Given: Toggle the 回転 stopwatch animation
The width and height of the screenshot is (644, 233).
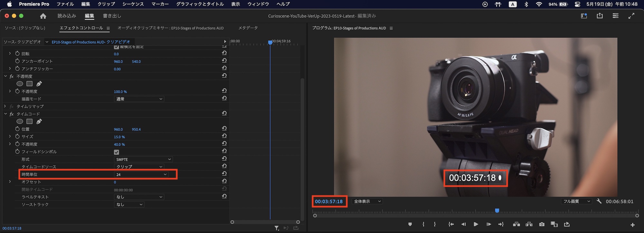Looking at the screenshot, I should click(x=17, y=53).
